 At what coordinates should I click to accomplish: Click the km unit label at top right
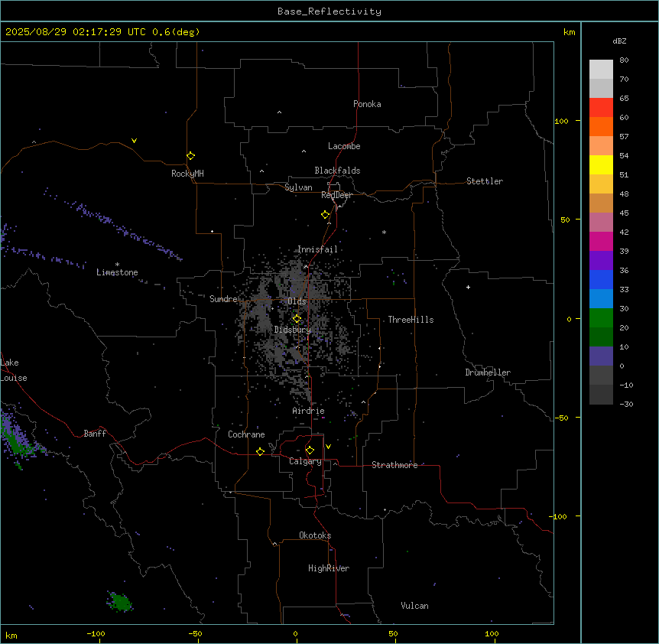[569, 32]
